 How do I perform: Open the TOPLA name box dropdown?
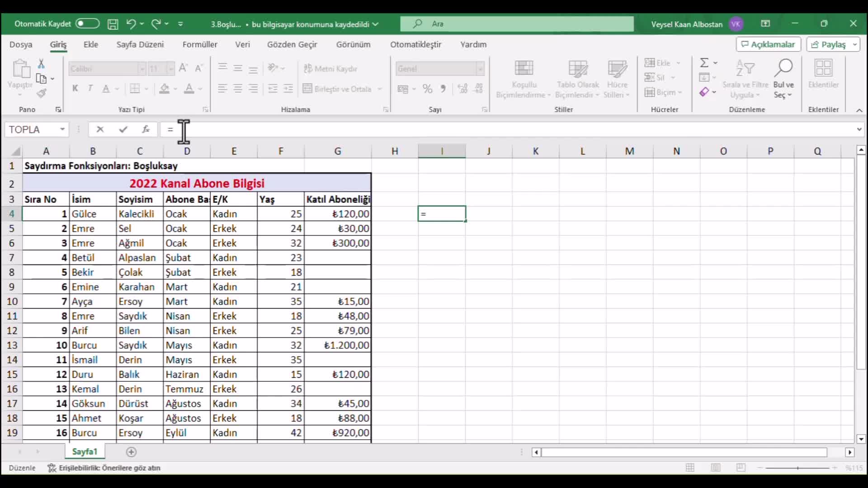coord(62,129)
